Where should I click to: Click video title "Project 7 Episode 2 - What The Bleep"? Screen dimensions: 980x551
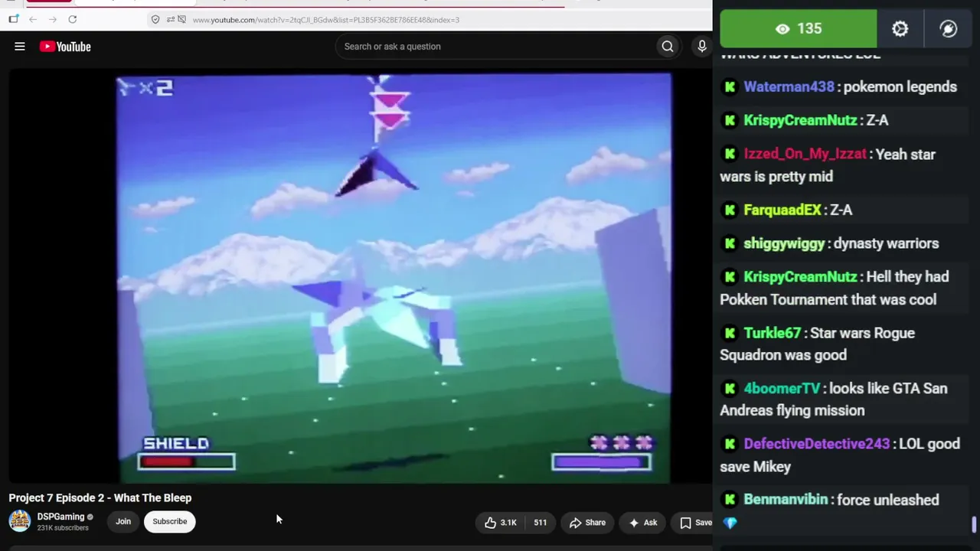[x=100, y=498]
